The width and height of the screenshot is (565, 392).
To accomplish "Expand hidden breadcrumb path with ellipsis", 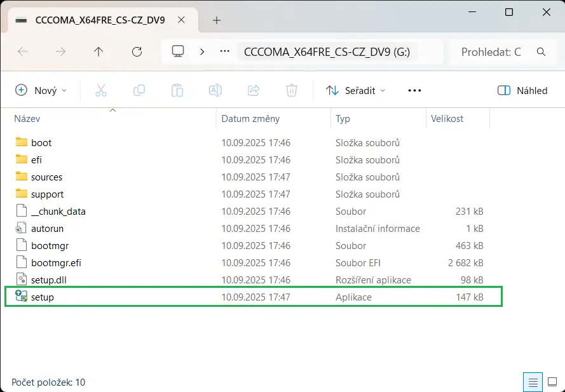I will [x=225, y=52].
